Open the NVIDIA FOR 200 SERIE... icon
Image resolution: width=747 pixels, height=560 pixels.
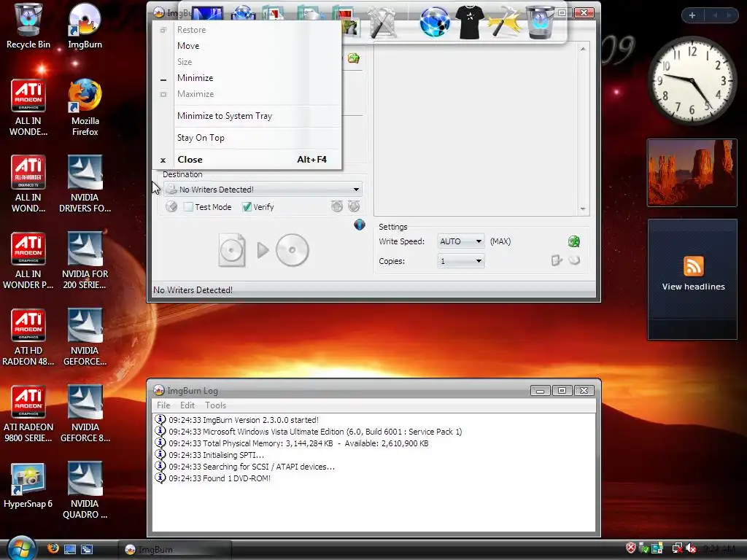tap(85, 261)
